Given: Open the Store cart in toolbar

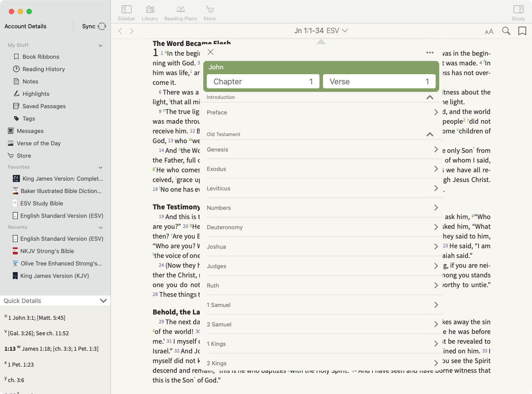Looking at the screenshot, I should (209, 9).
